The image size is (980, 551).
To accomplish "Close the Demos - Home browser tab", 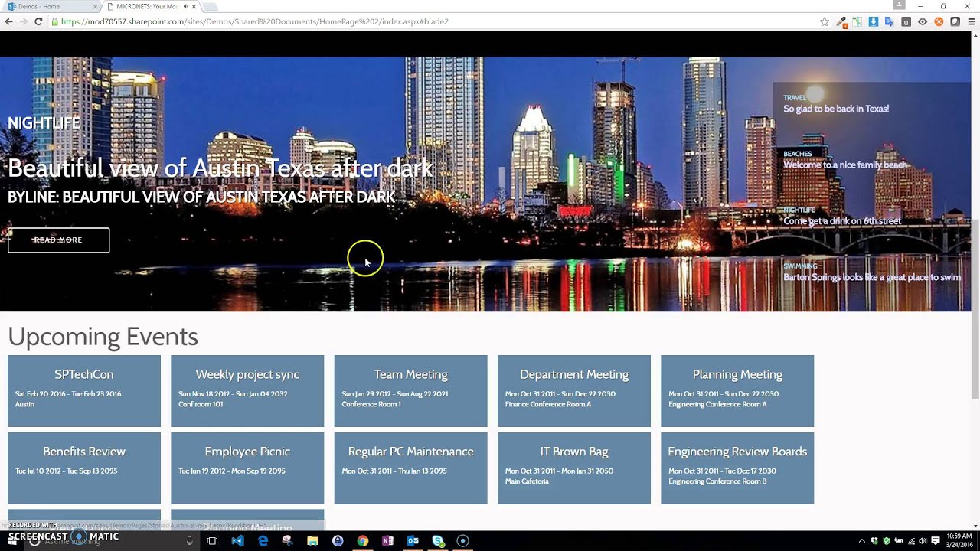I will [95, 6].
